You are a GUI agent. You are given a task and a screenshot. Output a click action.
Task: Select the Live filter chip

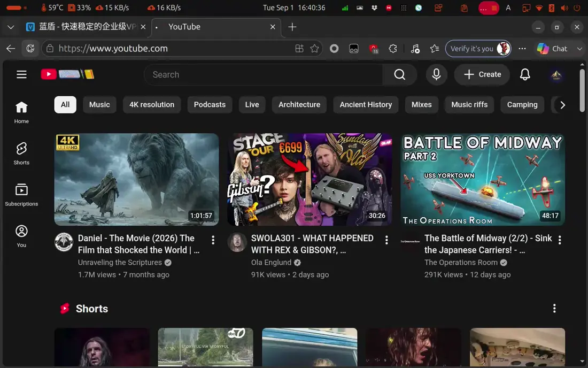[252, 105]
